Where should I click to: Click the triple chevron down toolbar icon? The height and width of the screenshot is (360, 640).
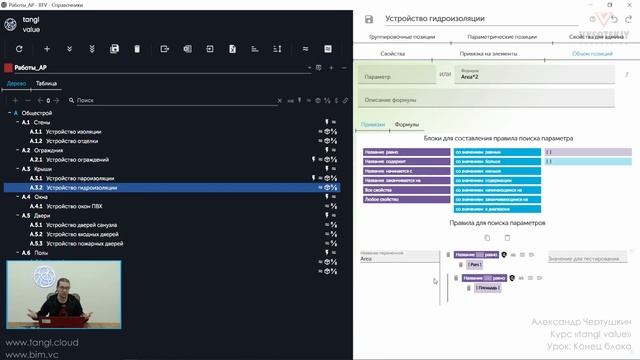tap(92, 49)
